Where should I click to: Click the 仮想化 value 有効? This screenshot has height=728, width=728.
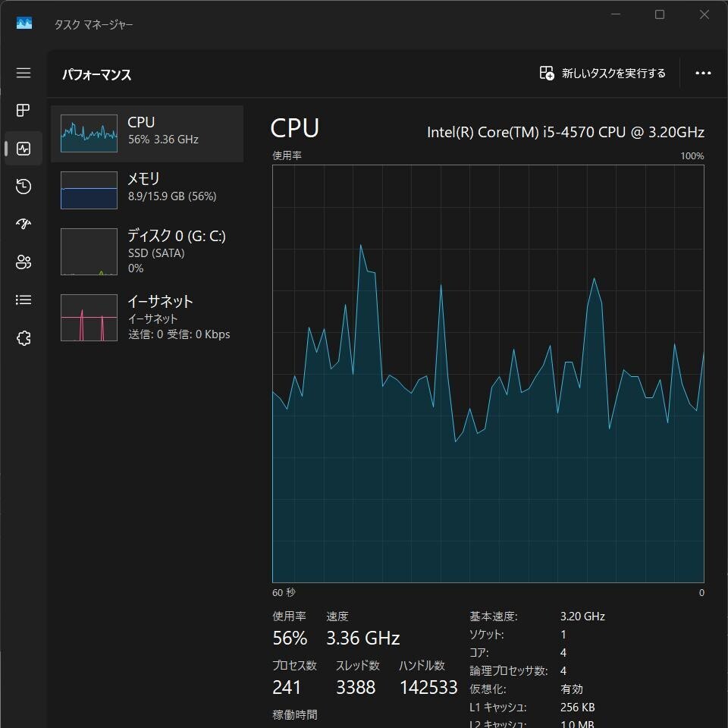tap(572, 689)
